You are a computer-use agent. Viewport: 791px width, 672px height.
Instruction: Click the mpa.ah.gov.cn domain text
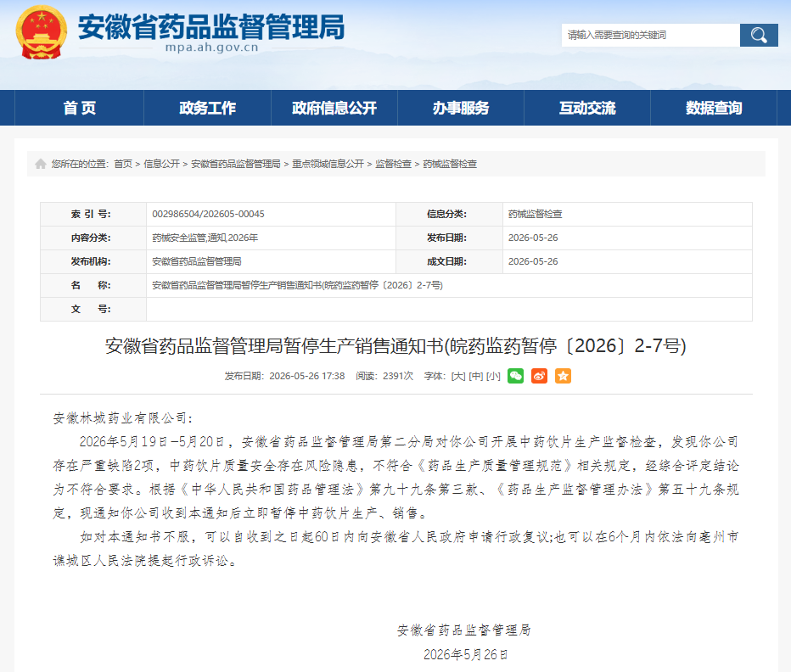(x=212, y=48)
